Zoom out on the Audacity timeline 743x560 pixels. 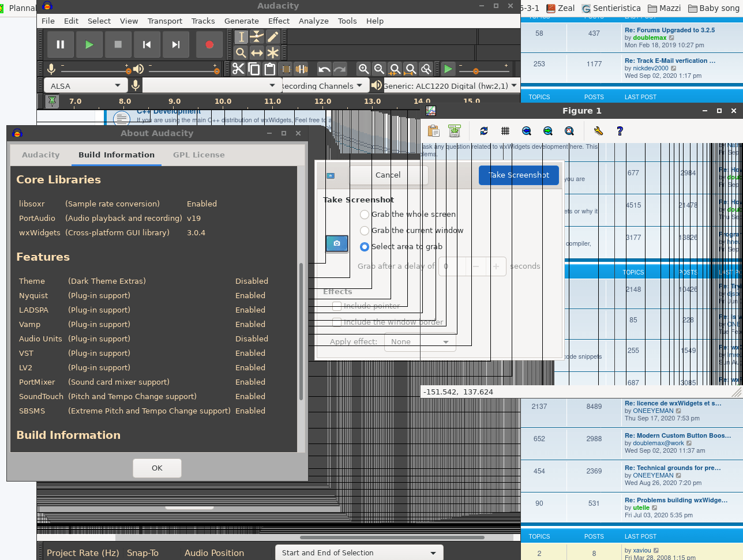379,69
